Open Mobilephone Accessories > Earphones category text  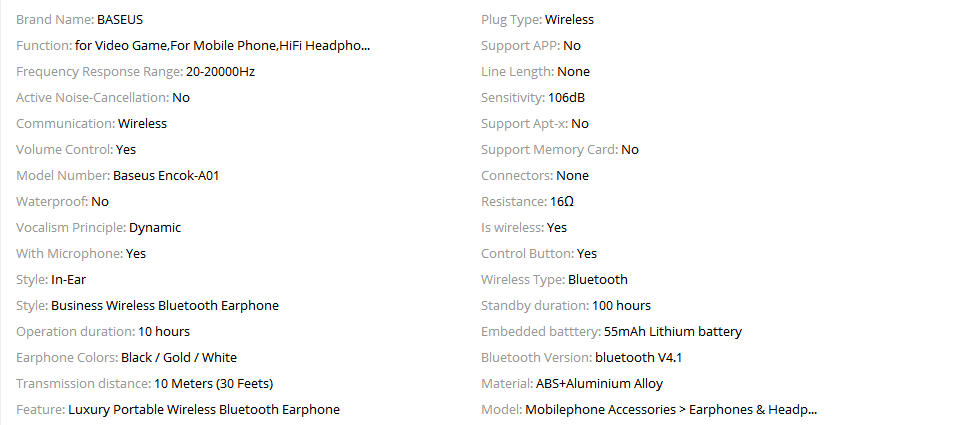(x=671, y=409)
